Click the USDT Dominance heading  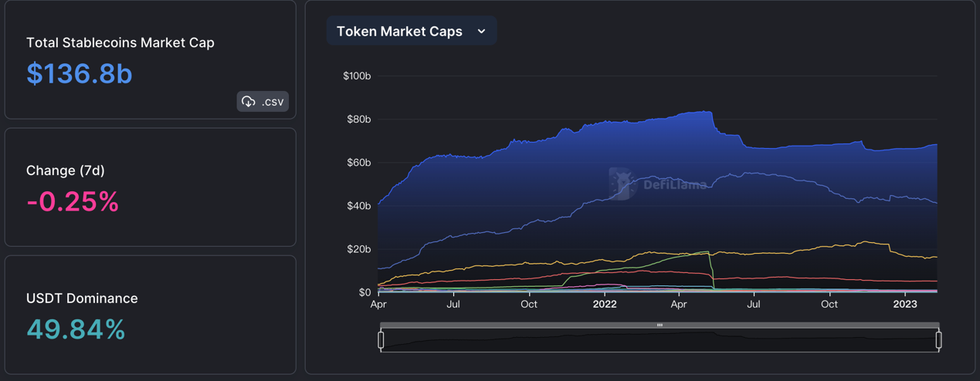click(x=82, y=298)
